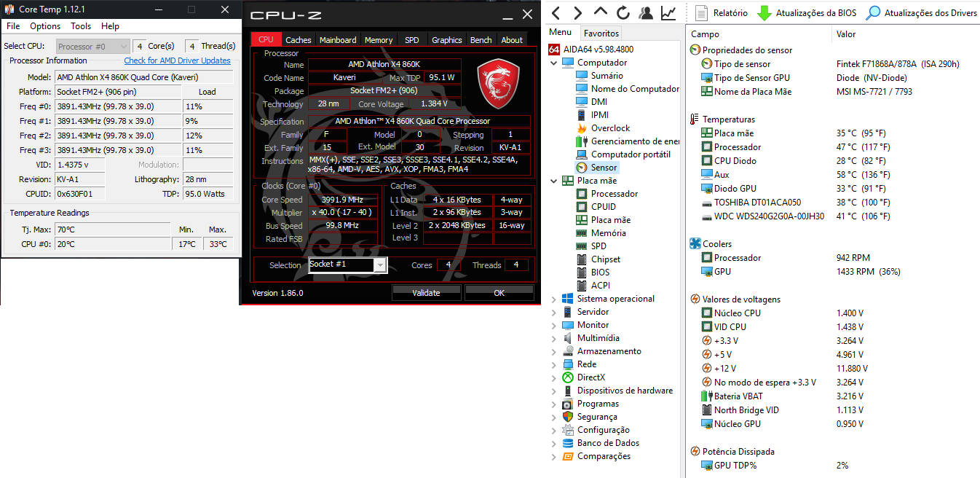980x478 pixels.
Task: Select Comparações tree item
Action: 596,456
